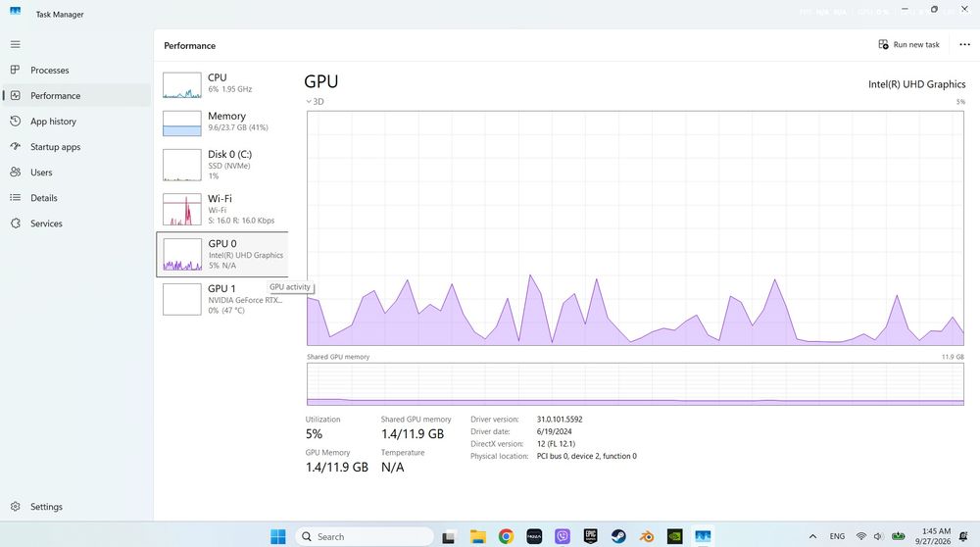980x547 pixels.
Task: Expand the 3D graph engine dropdown
Action: click(315, 101)
